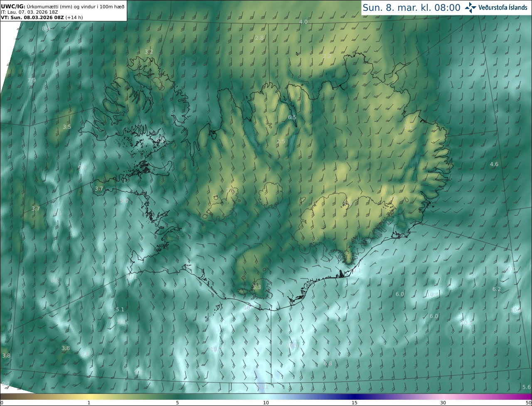Pick the brown start of the color scale
The width and height of the screenshot is (532, 406).
(x=8, y=397)
